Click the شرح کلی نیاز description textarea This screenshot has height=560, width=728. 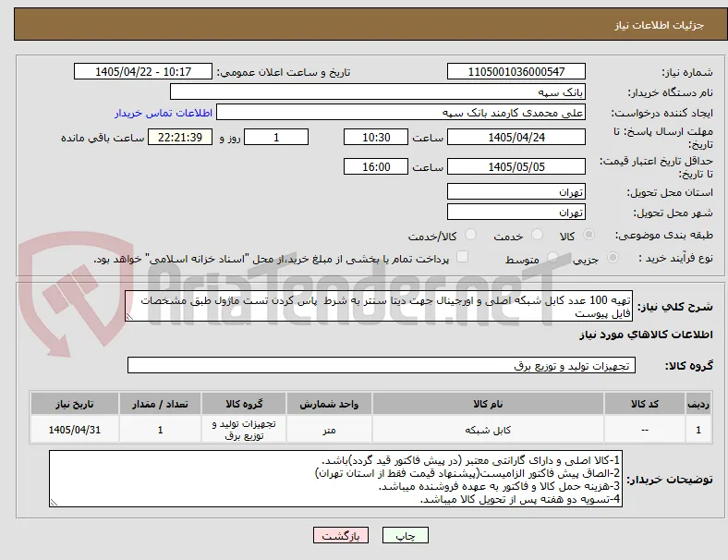click(x=379, y=307)
